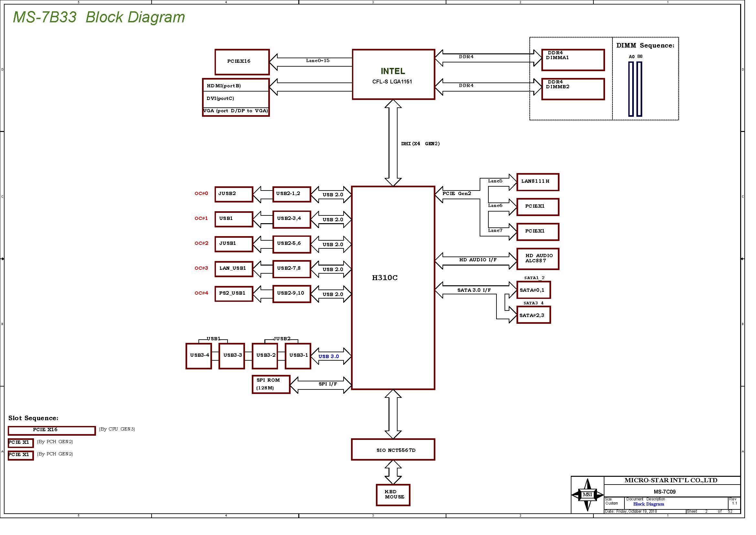Select the SIO NCT5567D block
Screen dimensions: 756x535
[x=393, y=449]
